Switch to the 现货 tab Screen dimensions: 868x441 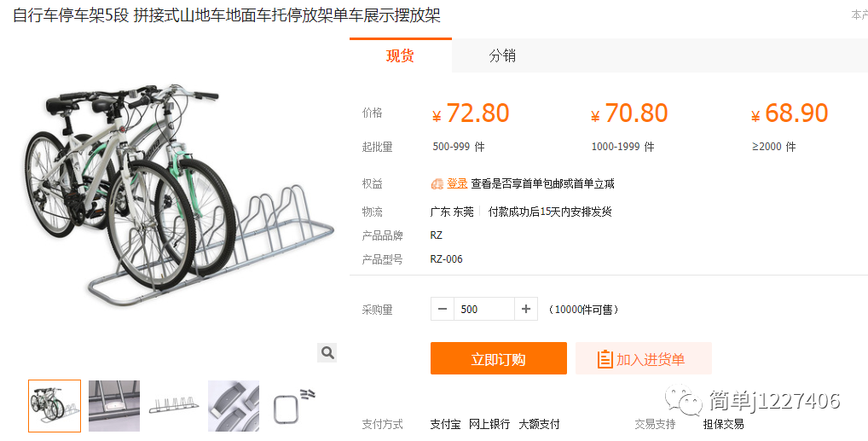tap(400, 55)
